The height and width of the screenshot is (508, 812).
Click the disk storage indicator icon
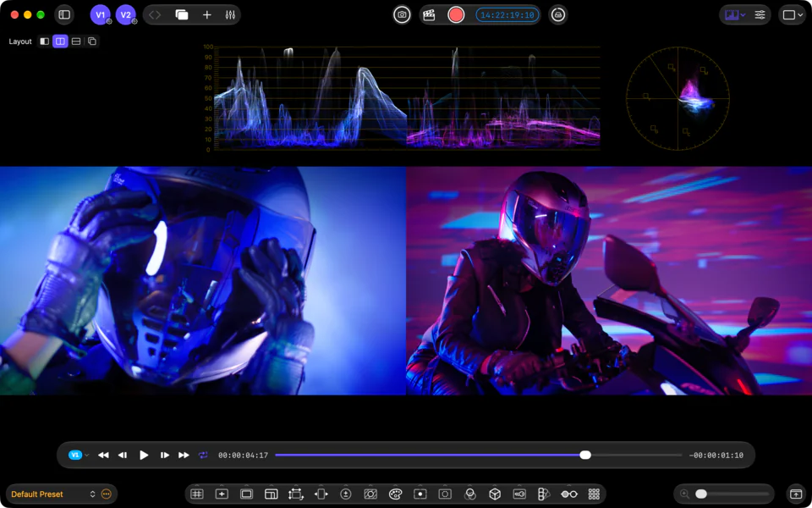point(558,14)
